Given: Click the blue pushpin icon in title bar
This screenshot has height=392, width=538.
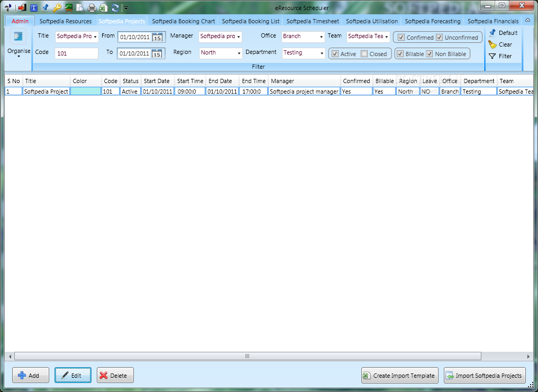Looking at the screenshot, I should coord(45,7).
